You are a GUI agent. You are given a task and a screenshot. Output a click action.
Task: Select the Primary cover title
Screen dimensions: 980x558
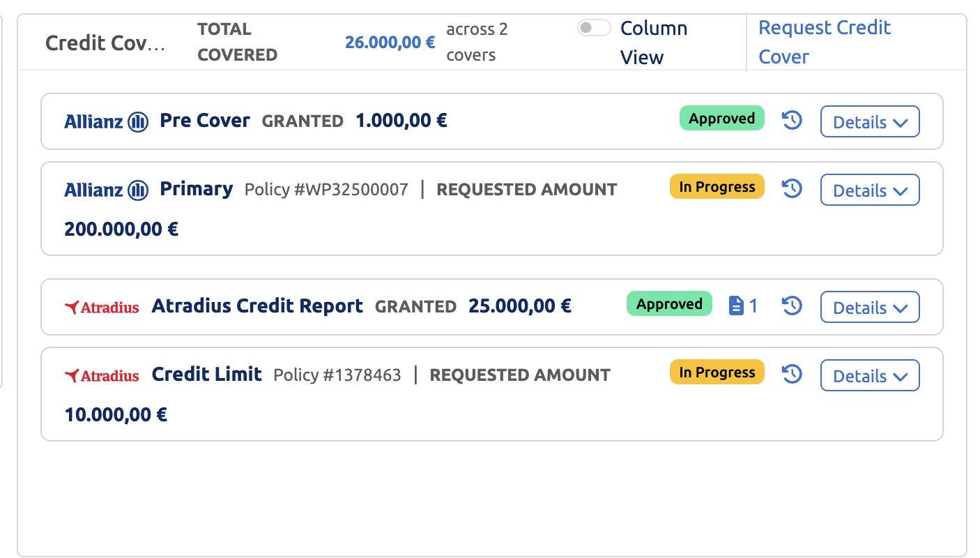click(x=197, y=189)
